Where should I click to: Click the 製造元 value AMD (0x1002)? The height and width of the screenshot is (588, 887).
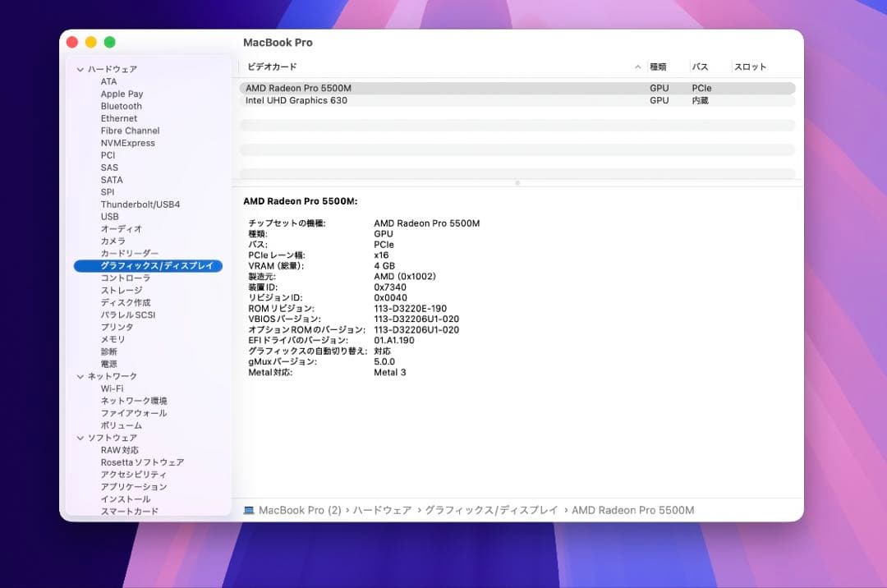(x=404, y=277)
